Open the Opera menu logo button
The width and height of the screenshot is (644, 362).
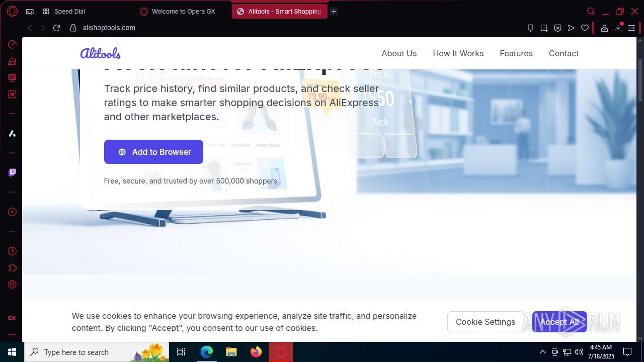tap(12, 11)
